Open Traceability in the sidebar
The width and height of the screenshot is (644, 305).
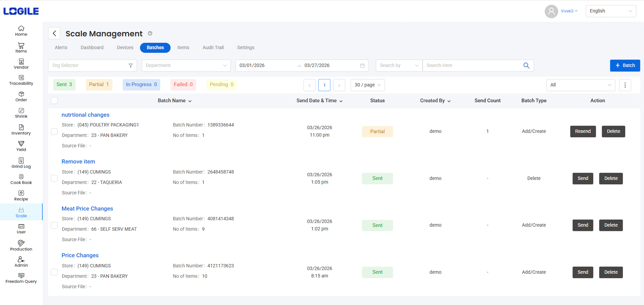(21, 80)
